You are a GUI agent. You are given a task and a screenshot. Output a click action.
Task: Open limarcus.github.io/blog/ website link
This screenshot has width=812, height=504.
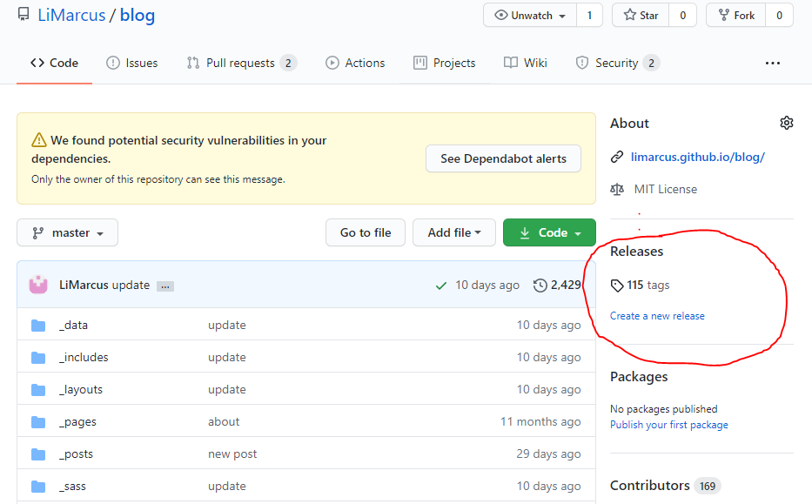click(697, 157)
